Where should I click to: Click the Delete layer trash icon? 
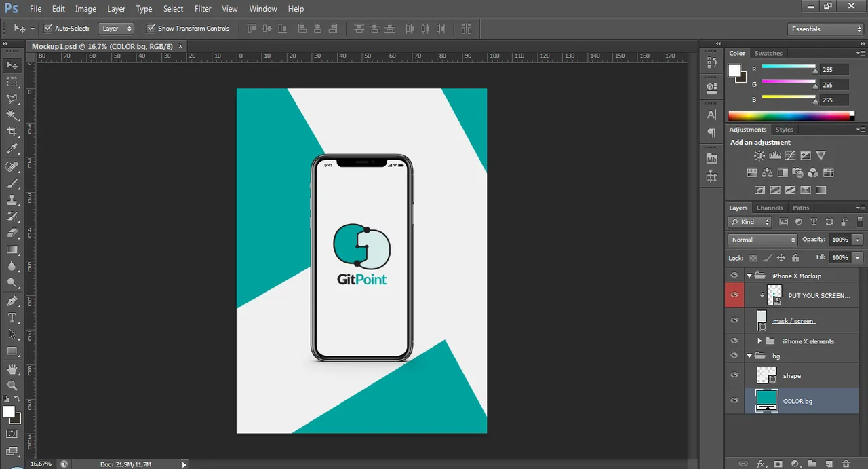(845, 464)
